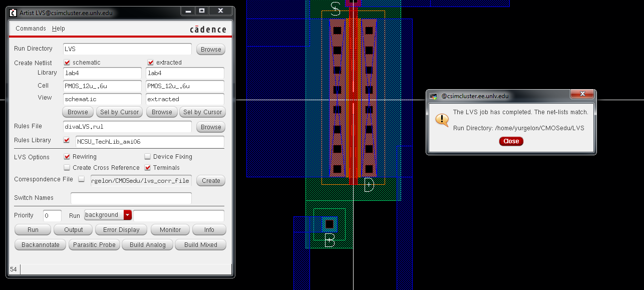This screenshot has width=644, height=290.
Task: Click the extracted Cell field PMOS_12u_.6u
Action: point(185,86)
